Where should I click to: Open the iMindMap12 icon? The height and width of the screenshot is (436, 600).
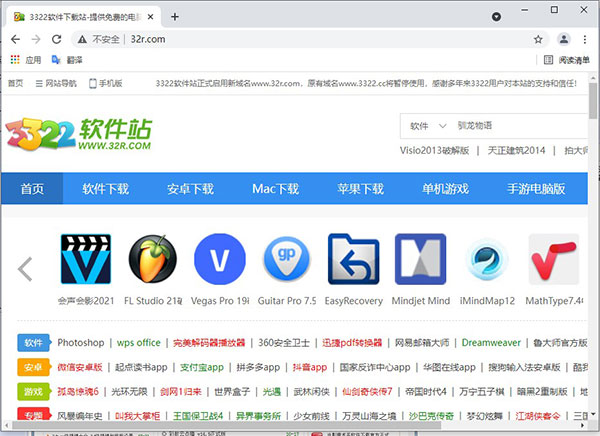click(x=487, y=259)
